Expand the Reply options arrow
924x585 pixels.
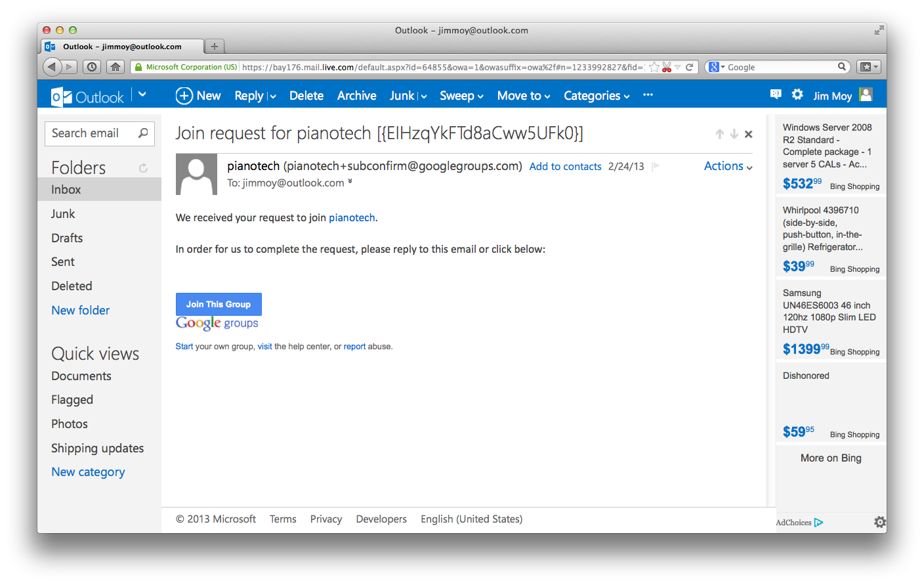273,97
